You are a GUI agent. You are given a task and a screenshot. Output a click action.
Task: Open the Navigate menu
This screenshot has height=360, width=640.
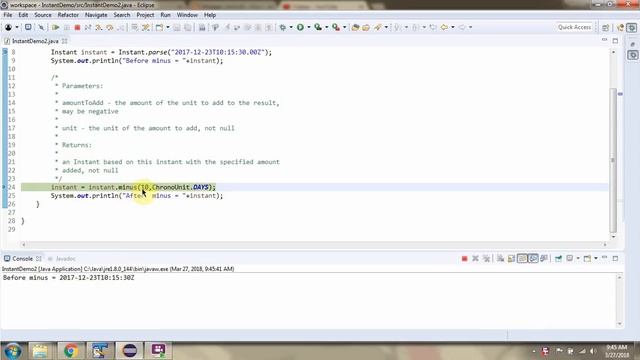96,15
